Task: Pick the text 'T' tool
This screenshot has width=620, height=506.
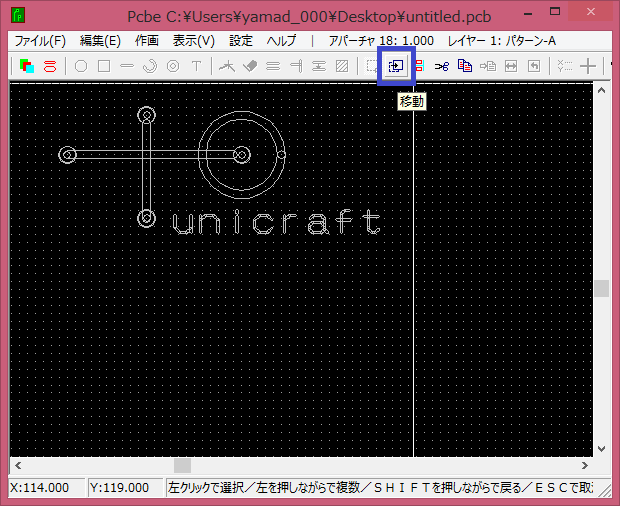Action: point(197,66)
